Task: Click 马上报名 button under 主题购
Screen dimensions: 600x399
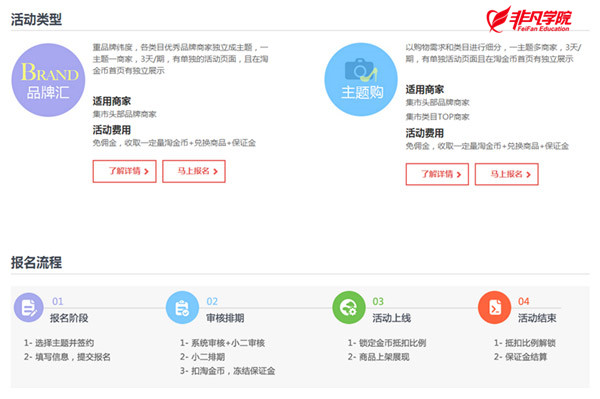Action: click(x=507, y=174)
